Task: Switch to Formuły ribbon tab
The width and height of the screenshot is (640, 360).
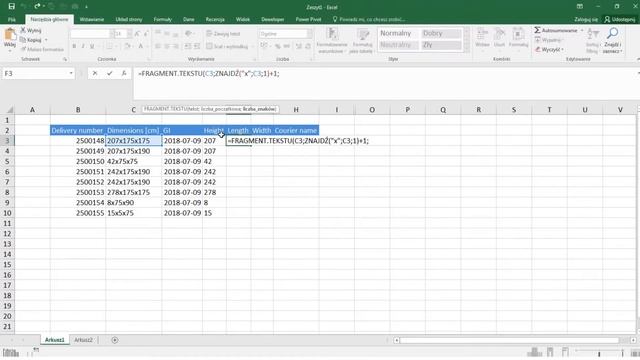Action: 162,19
